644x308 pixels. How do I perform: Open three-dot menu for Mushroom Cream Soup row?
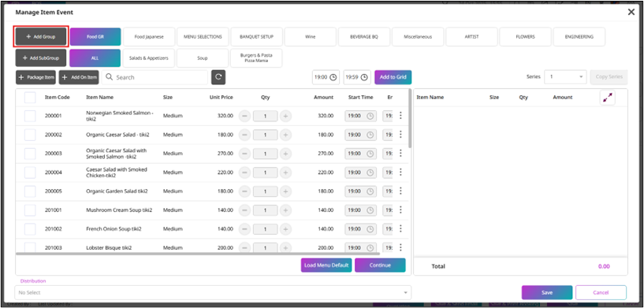pos(400,210)
